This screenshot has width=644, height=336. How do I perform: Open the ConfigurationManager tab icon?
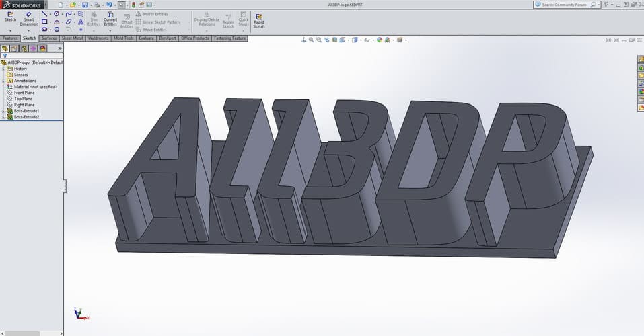pos(24,48)
